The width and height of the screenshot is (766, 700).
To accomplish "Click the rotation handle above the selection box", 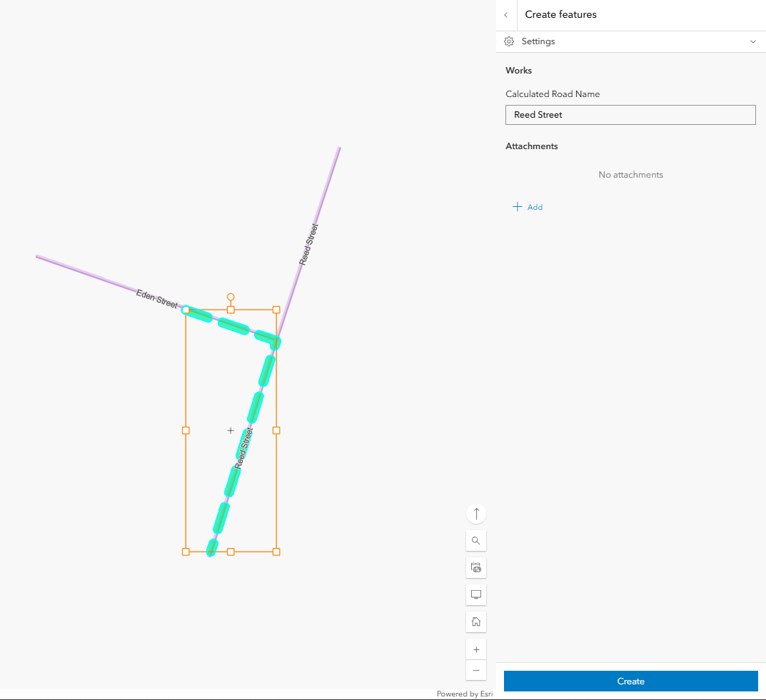I will [x=231, y=295].
